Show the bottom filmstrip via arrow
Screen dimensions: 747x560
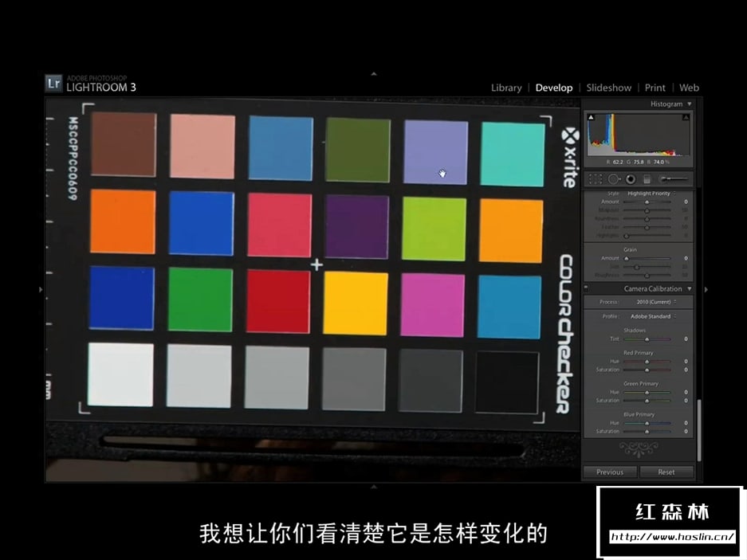point(374,487)
